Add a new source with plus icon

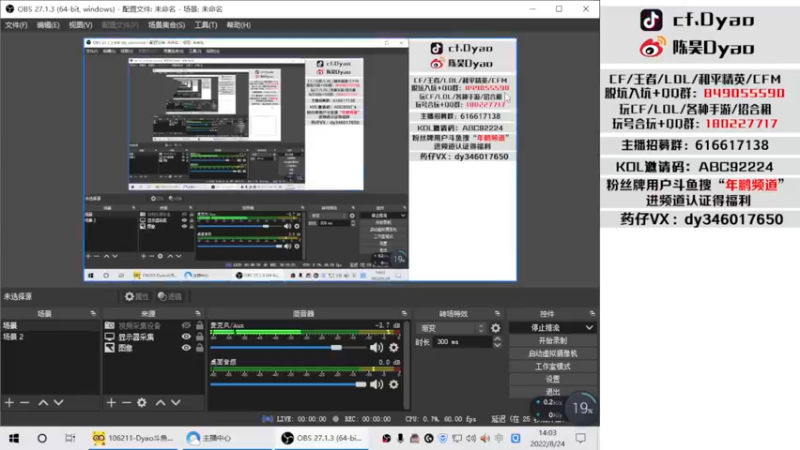point(111,403)
